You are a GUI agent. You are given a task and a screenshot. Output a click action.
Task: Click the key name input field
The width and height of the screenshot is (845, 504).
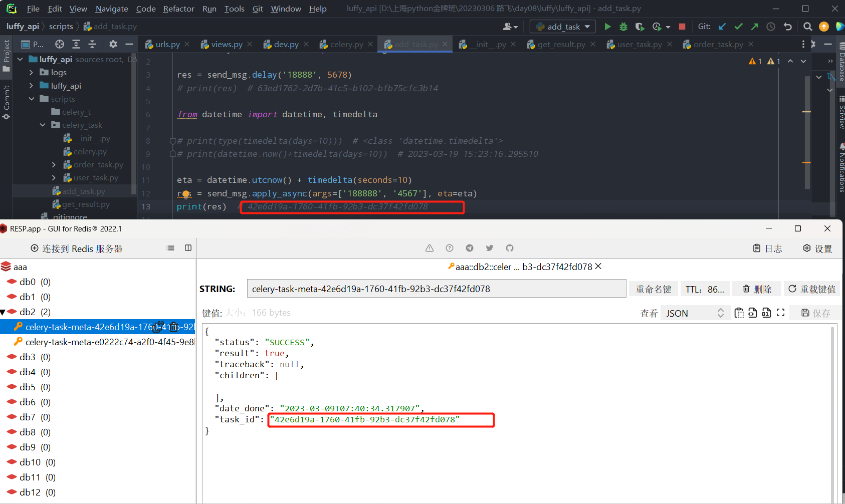(x=436, y=289)
